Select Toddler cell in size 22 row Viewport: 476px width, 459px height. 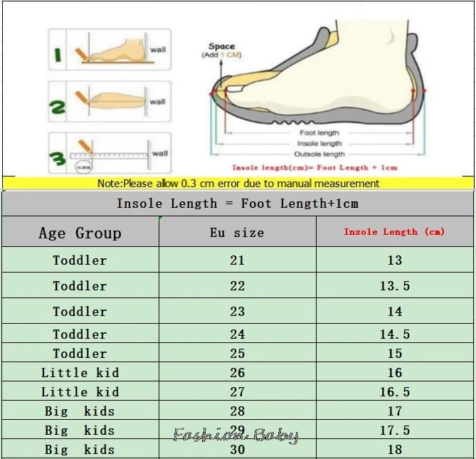point(80,285)
